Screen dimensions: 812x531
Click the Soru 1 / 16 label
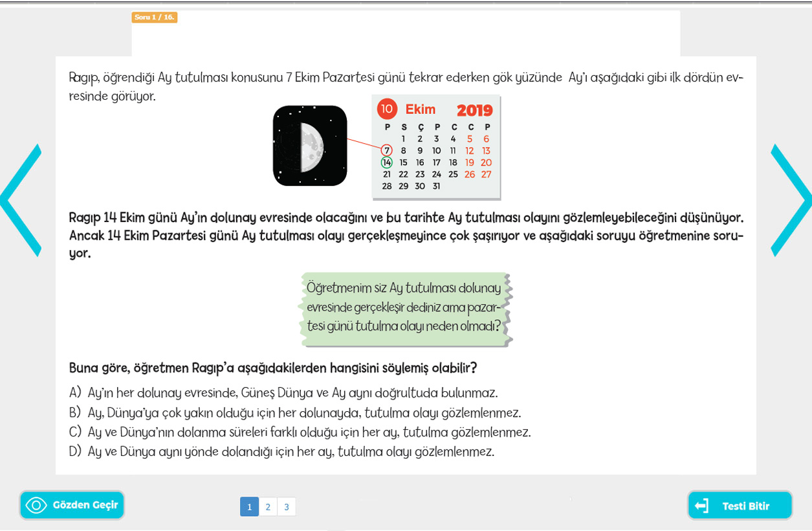[154, 17]
